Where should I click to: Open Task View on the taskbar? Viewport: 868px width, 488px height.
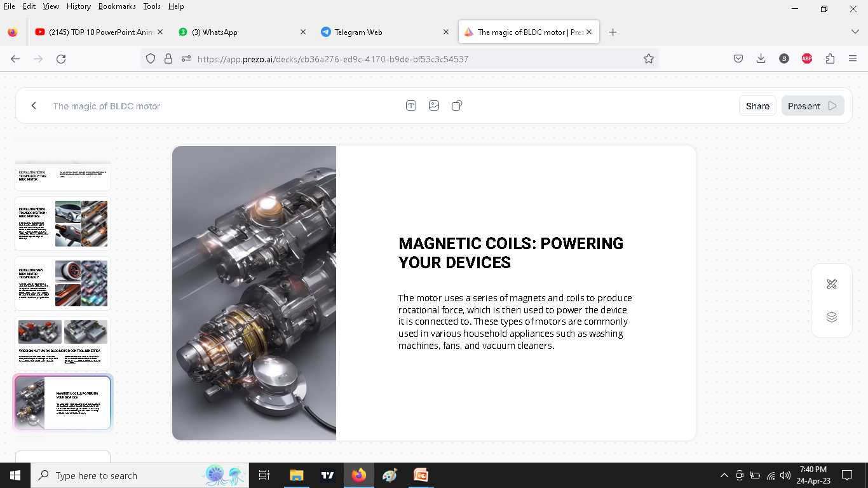pos(264,475)
